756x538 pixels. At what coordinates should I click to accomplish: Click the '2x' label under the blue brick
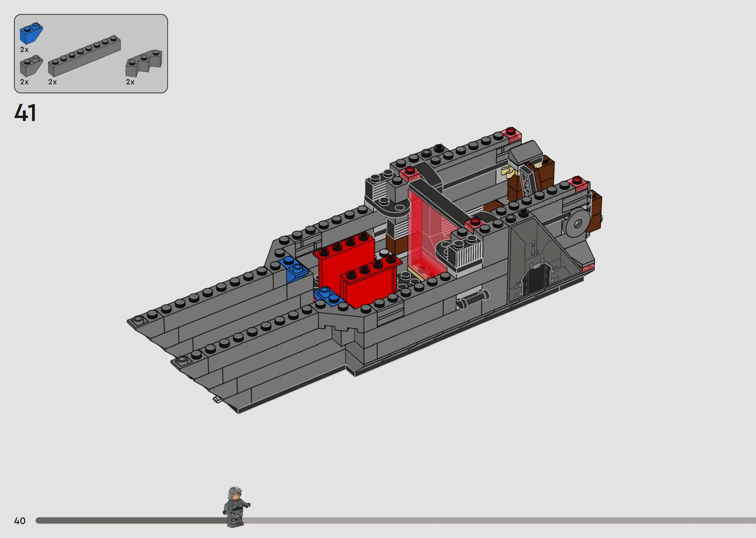coord(24,49)
